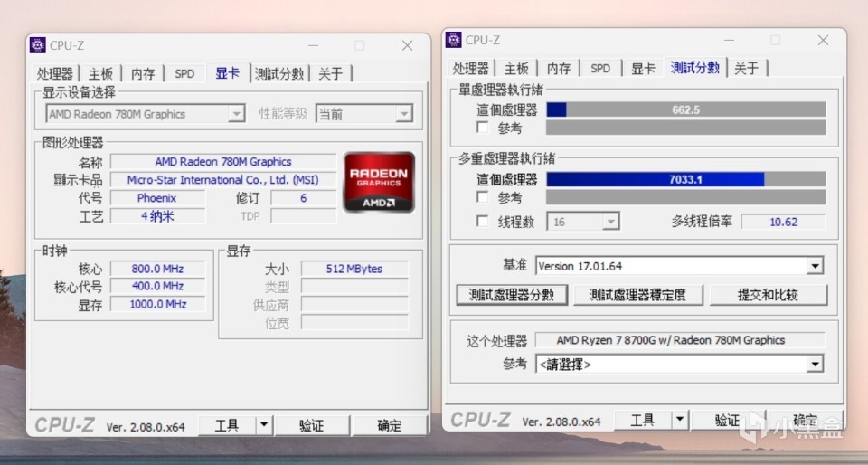Click 核心 clock value 800.0 MHz
This screenshot has height=465, width=868.
coord(157,269)
